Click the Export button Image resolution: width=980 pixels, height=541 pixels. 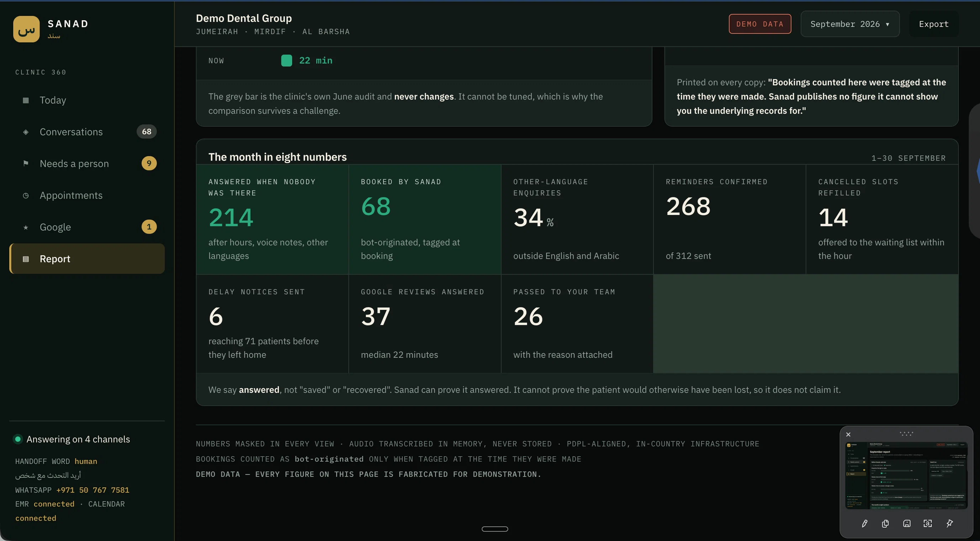934,24
